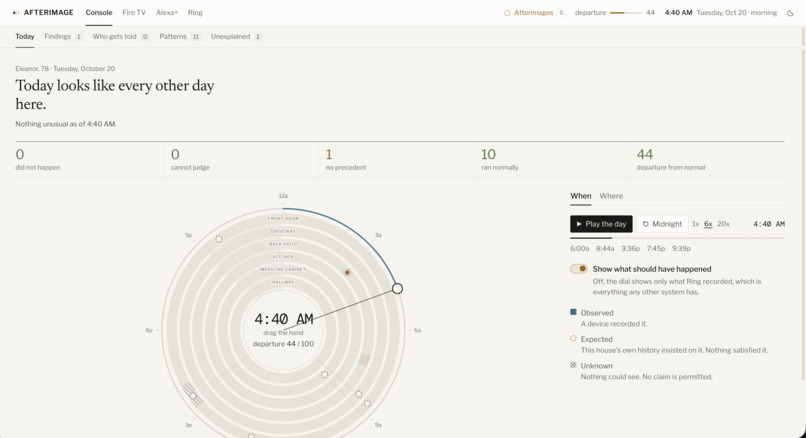The height and width of the screenshot is (438, 806).
Task: Click the AFTERIMAGE logo
Action: pos(43,12)
